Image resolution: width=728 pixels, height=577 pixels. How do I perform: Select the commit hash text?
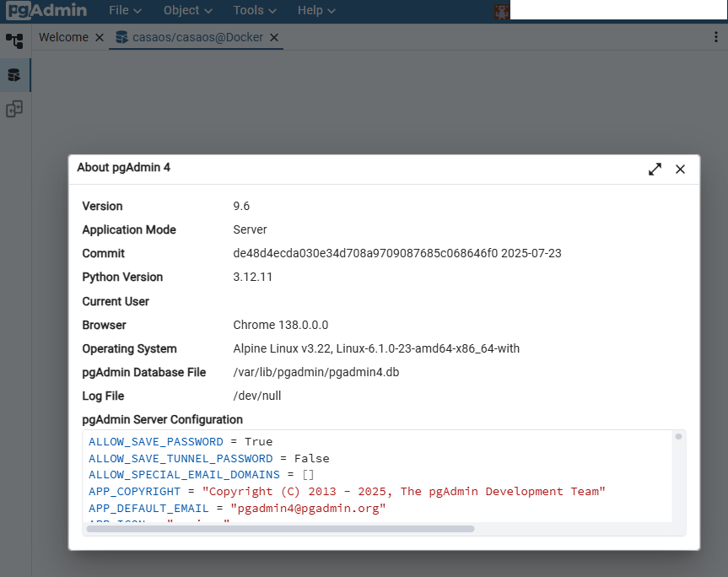pyautogui.click(x=365, y=253)
